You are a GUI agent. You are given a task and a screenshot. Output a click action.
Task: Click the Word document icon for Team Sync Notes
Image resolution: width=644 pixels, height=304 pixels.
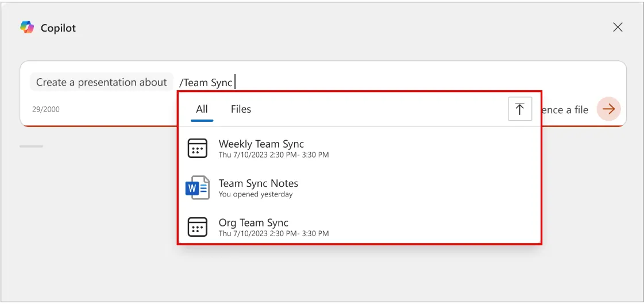(198, 188)
